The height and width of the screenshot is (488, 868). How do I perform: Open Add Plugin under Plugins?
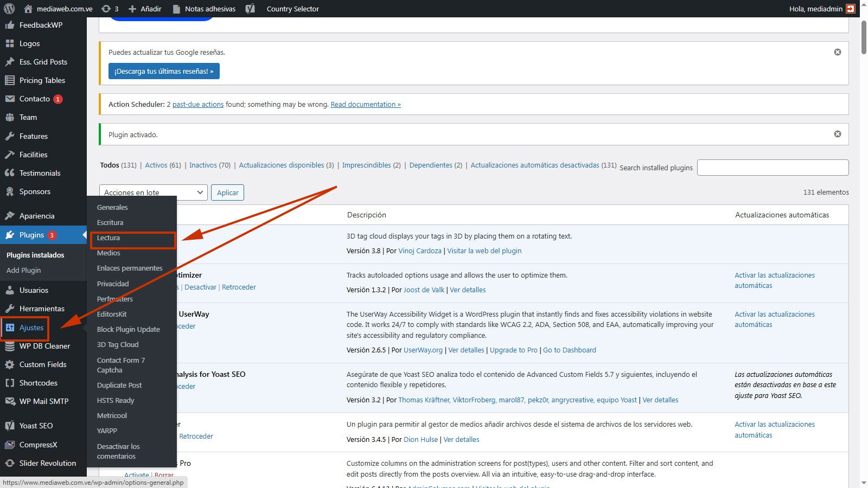point(23,270)
